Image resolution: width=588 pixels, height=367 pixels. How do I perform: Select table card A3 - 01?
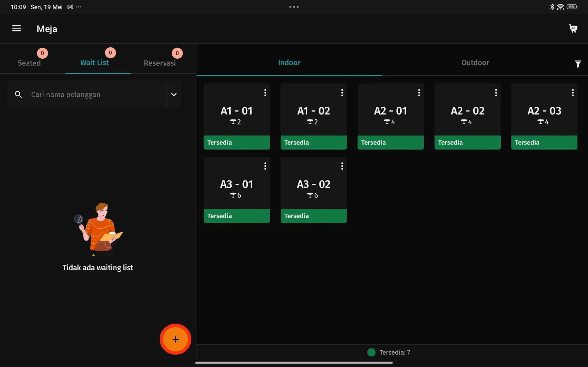pos(236,190)
